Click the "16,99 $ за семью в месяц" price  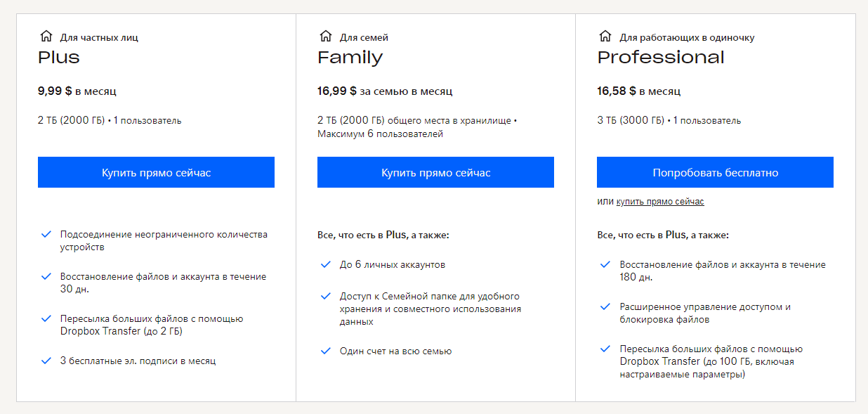coord(385,91)
